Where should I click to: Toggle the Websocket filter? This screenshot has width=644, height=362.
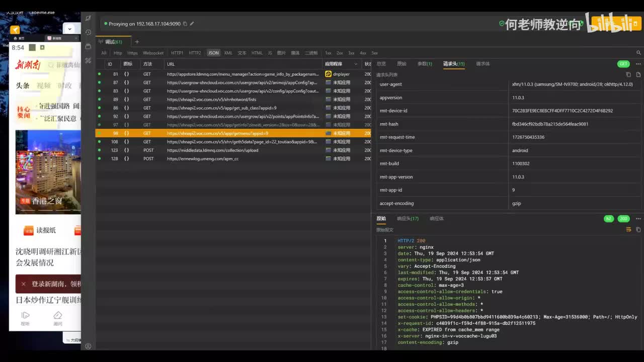153,53
